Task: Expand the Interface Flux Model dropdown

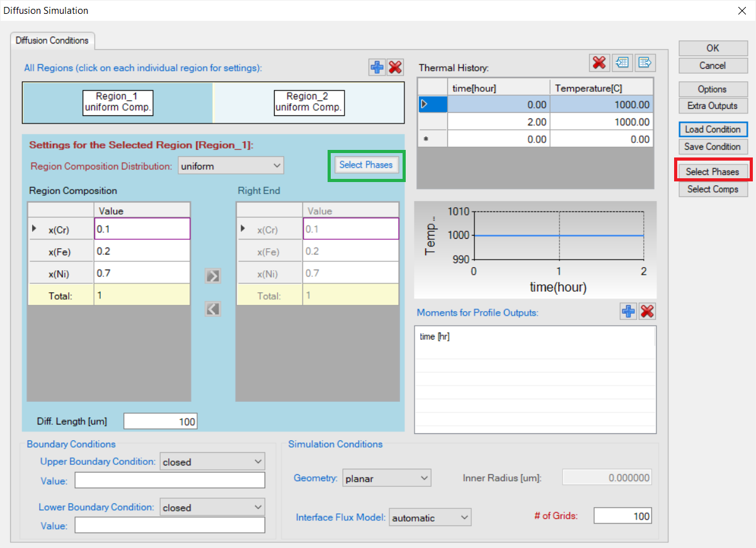Action: (430, 518)
